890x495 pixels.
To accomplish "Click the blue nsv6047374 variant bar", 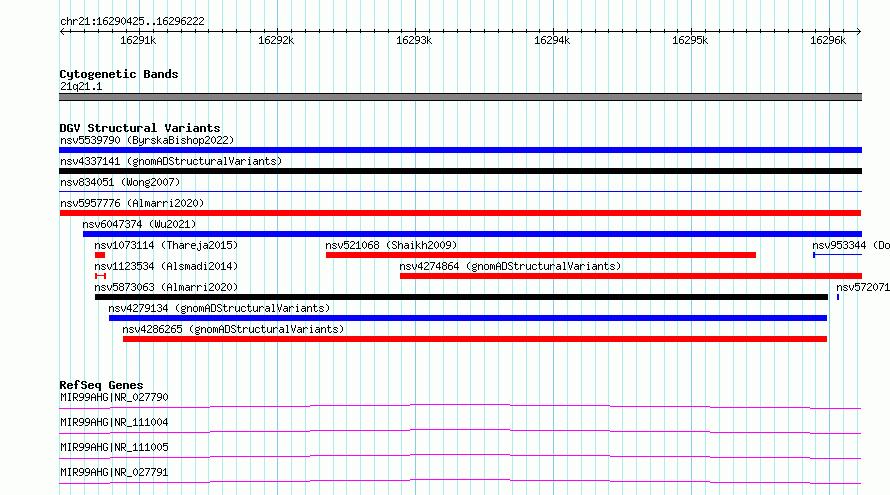I will click(472, 234).
